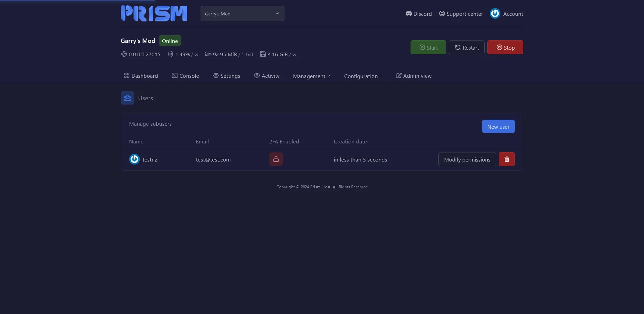Expand the Configuration menu
Image resolution: width=644 pixels, height=314 pixels.
(x=363, y=76)
